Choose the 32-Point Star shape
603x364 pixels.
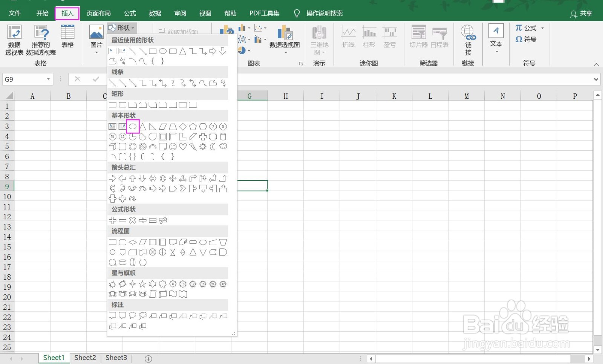pos(223,284)
